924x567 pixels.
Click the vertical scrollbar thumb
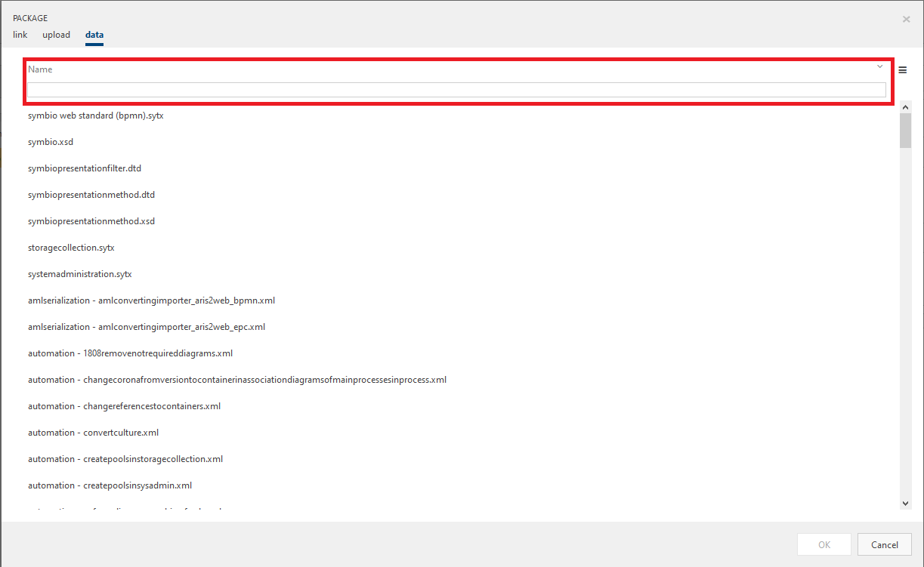[x=905, y=131]
